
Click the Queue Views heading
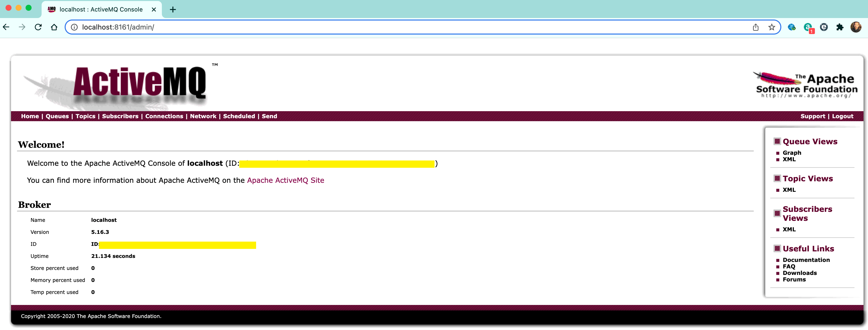(x=810, y=141)
